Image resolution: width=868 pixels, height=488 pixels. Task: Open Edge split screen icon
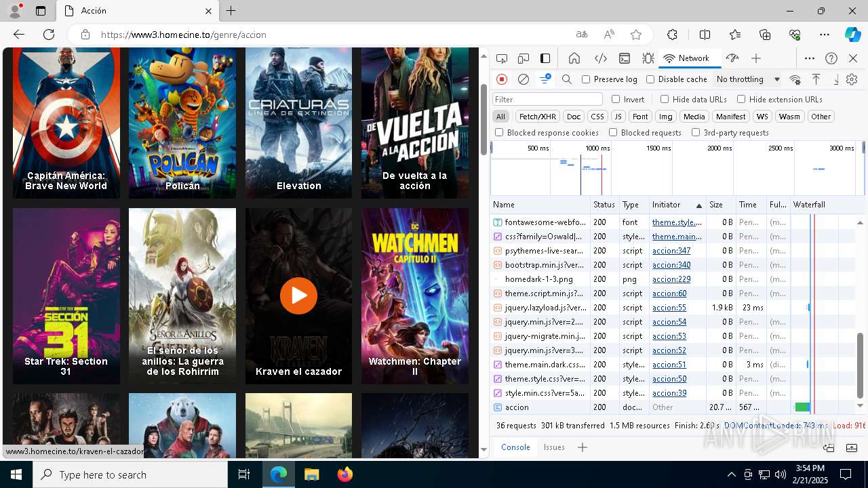(x=705, y=35)
